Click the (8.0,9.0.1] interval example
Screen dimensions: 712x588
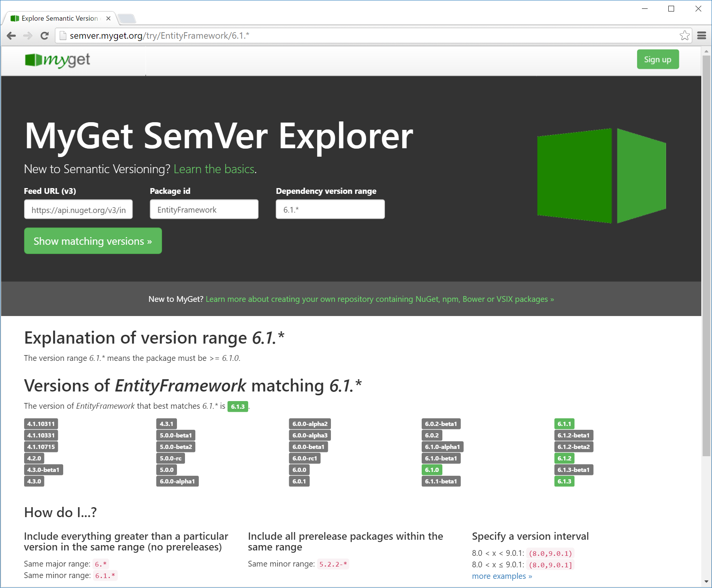pyautogui.click(x=550, y=565)
